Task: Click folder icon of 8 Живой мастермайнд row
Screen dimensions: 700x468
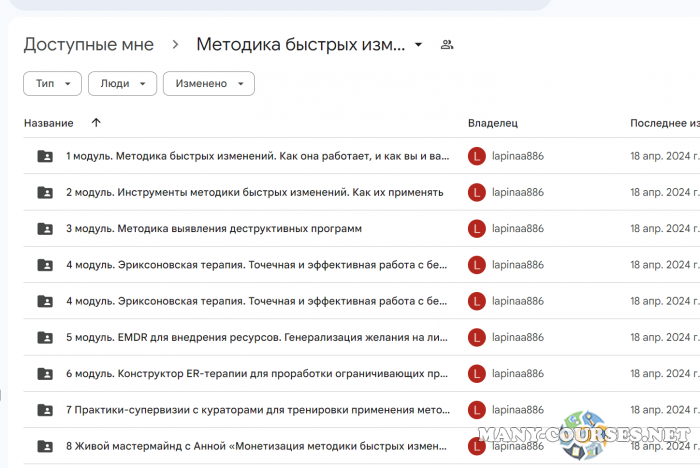Action: click(x=45, y=446)
